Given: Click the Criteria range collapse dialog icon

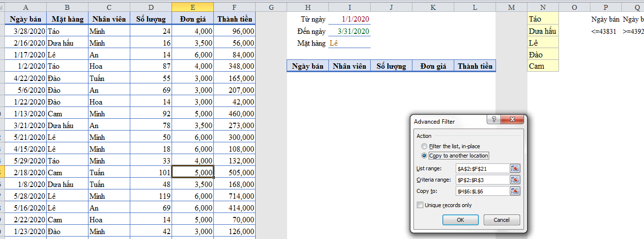Looking at the screenshot, I should [515, 180].
